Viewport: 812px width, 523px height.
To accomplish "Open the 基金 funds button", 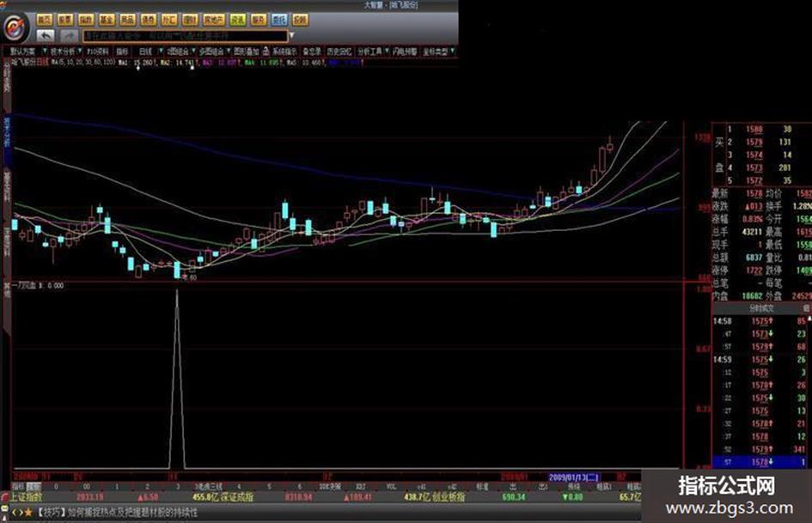I will 107,20.
